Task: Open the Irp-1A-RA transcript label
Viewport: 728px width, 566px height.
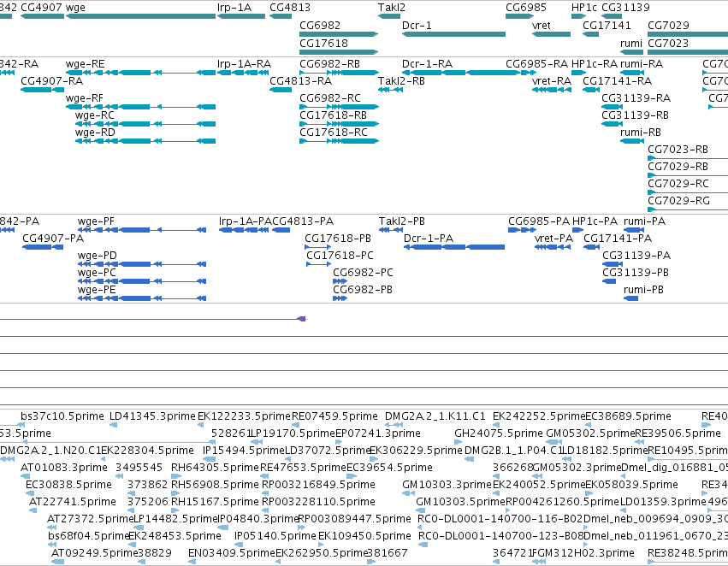Action: tap(244, 63)
